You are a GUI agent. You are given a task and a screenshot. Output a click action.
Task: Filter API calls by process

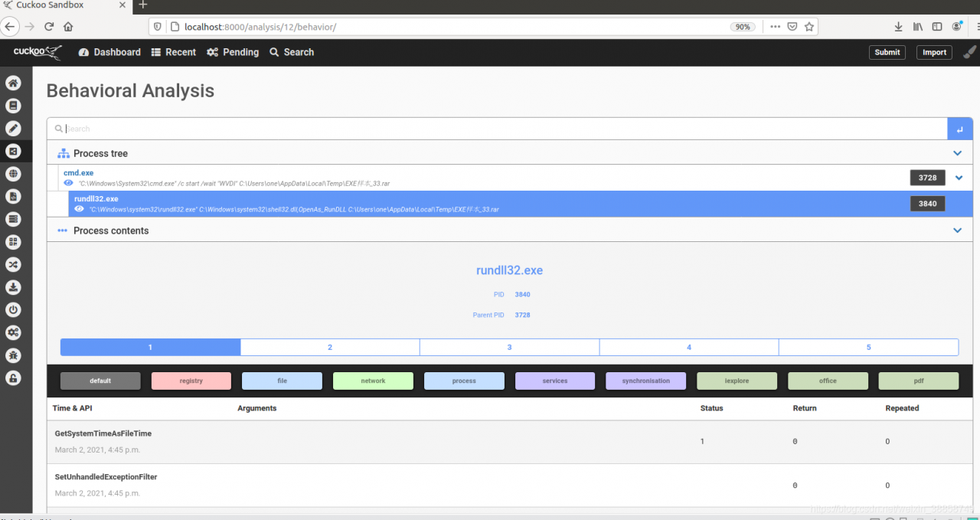(x=464, y=381)
